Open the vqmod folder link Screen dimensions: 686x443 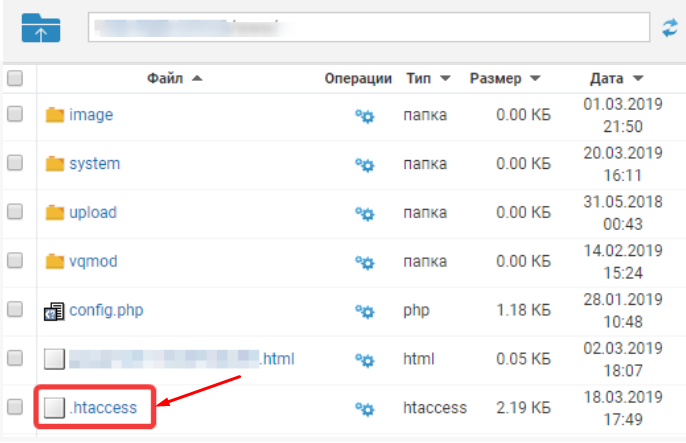coord(93,262)
